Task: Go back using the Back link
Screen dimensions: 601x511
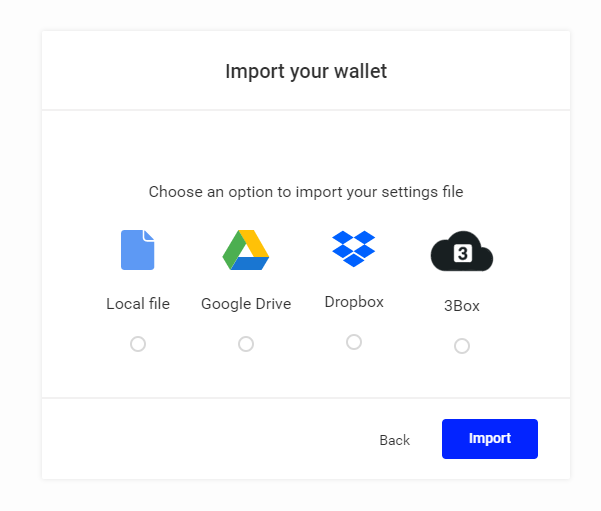Action: click(x=394, y=440)
